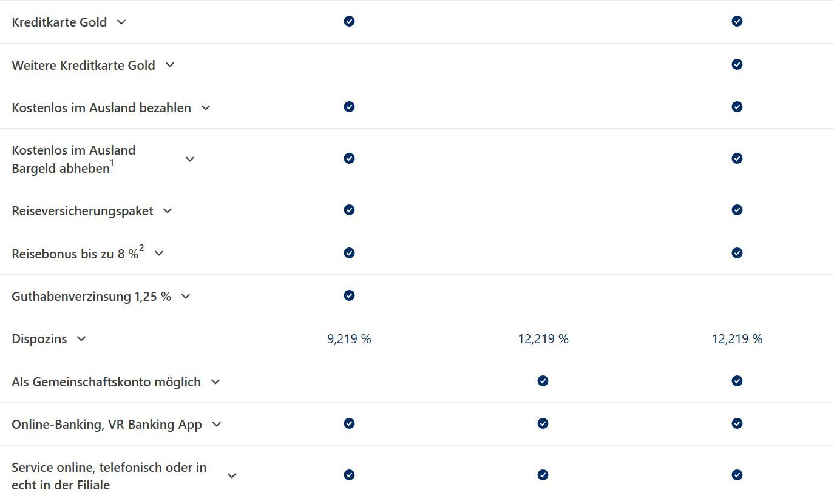Open Kostenlos im Ausland Bargeld abheben chevron
Viewport: 834px width, 504px height.
click(190, 159)
